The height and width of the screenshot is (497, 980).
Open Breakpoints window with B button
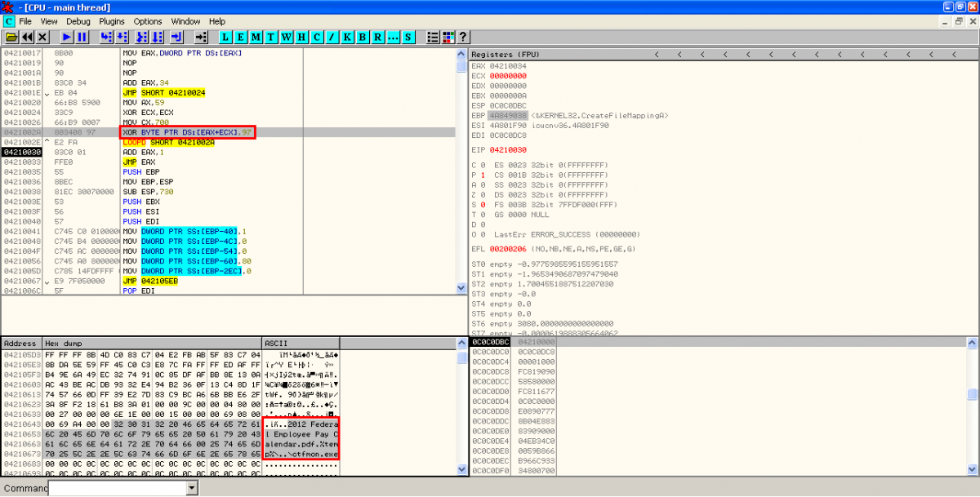(363, 38)
